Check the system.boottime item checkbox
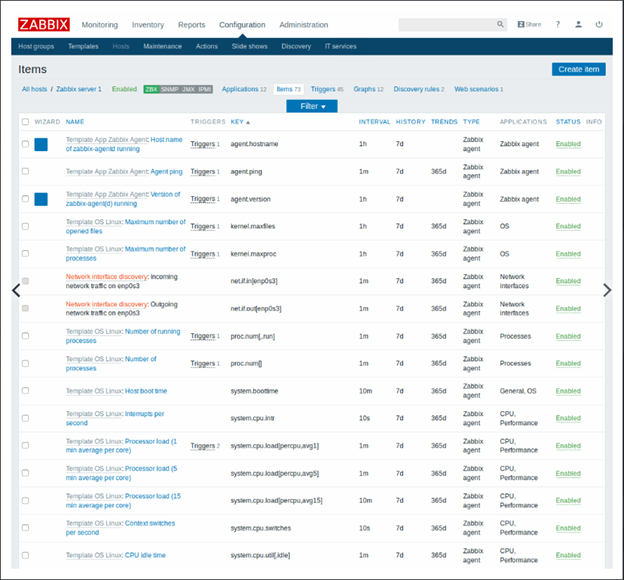This screenshot has height=580, width=624. click(25, 391)
